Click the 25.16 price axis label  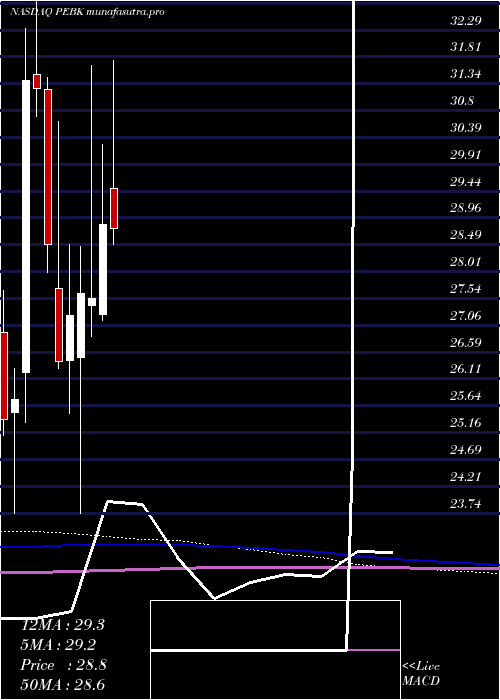click(466, 423)
